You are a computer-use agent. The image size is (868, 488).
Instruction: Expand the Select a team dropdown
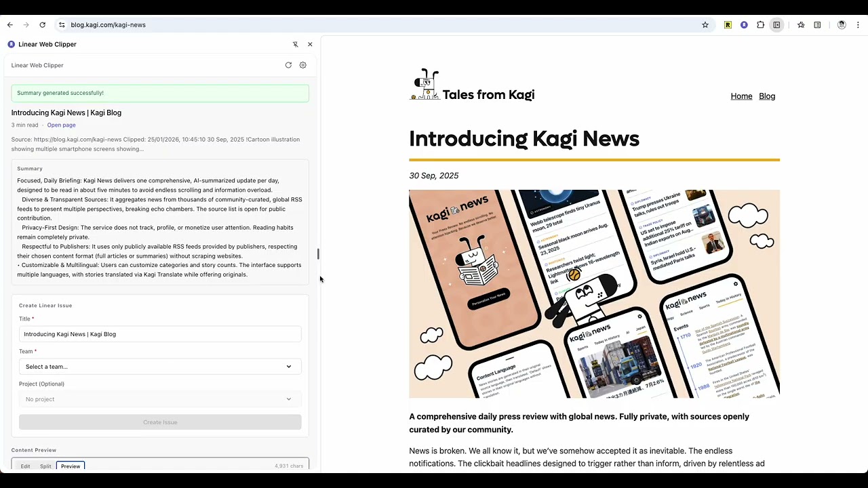click(x=160, y=367)
